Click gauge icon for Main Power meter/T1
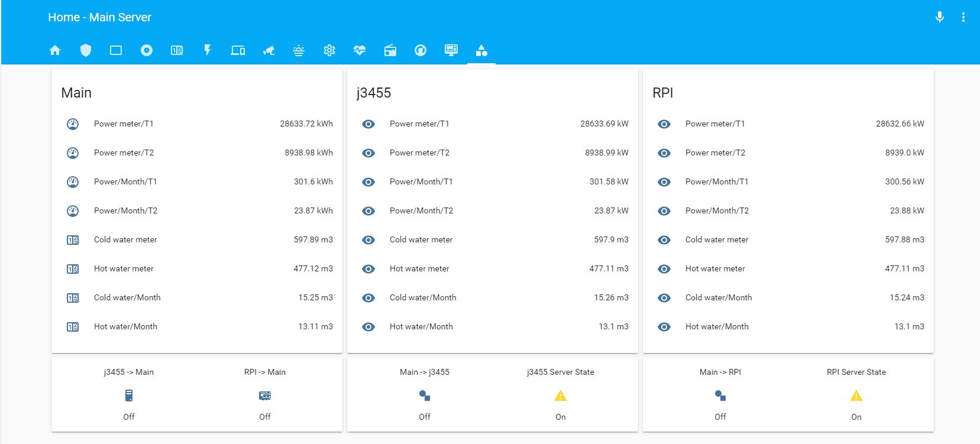The width and height of the screenshot is (980, 444). pos(73,124)
